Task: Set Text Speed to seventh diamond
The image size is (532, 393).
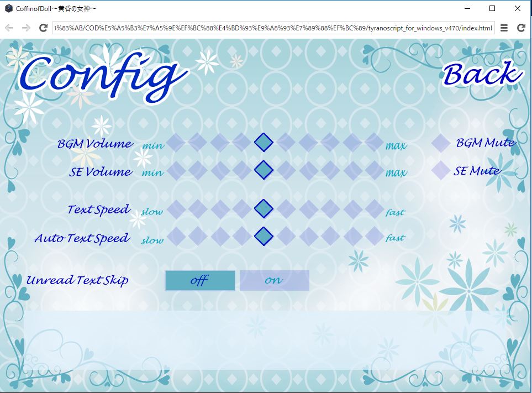Action: pos(308,209)
